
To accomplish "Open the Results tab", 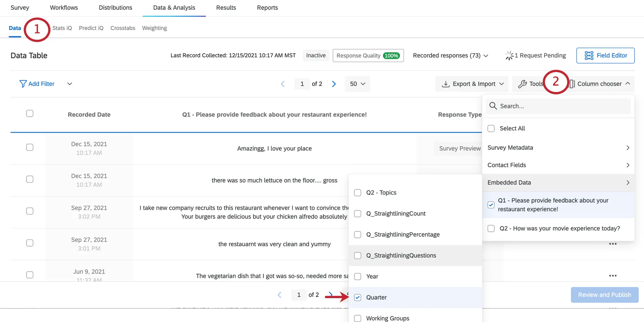I will [x=226, y=8].
